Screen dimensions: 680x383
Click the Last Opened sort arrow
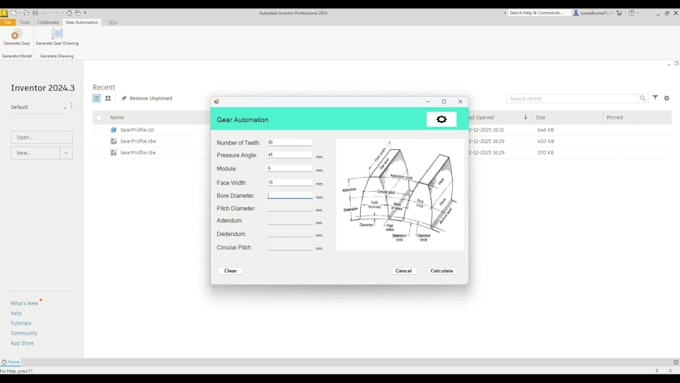[x=525, y=117]
